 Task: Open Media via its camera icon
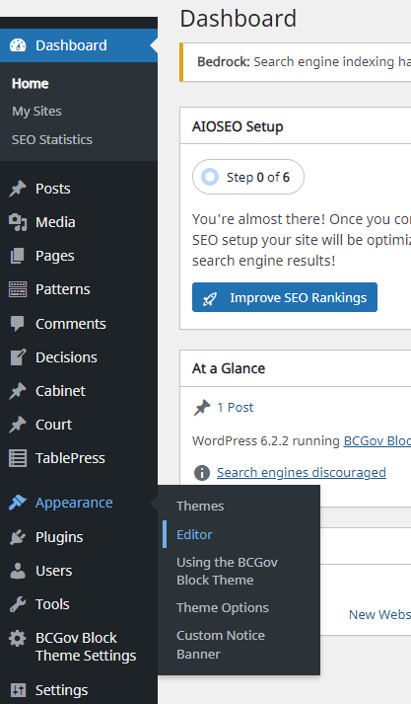[18, 222]
